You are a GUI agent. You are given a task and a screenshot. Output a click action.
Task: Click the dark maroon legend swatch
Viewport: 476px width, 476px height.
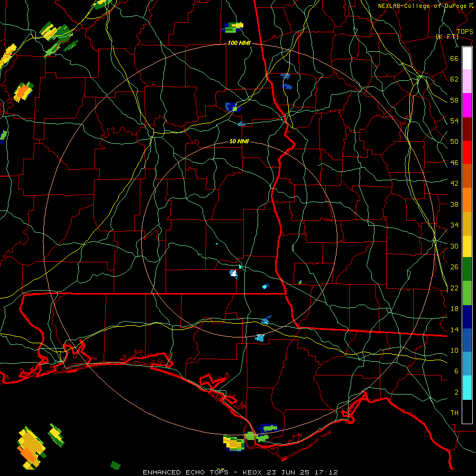467,129
